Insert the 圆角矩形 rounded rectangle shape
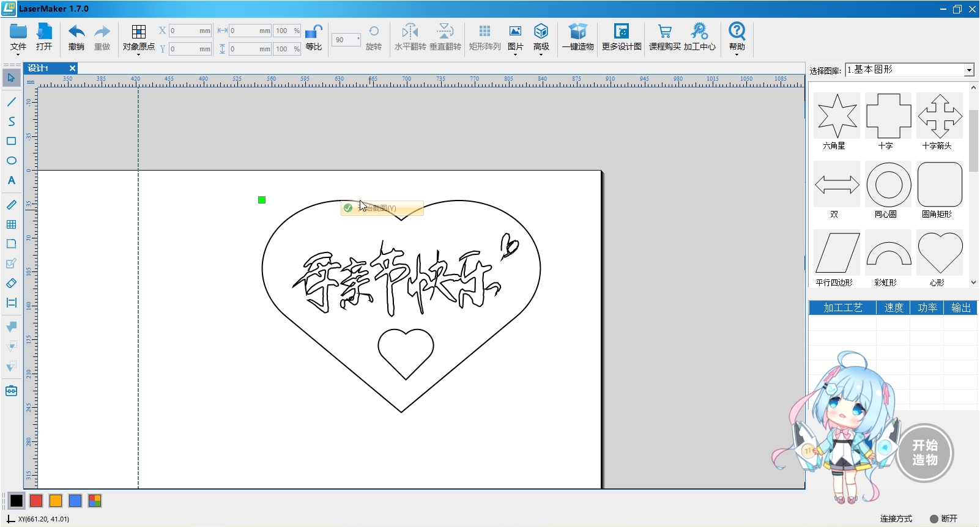Image resolution: width=980 pixels, height=527 pixels. pos(940,185)
